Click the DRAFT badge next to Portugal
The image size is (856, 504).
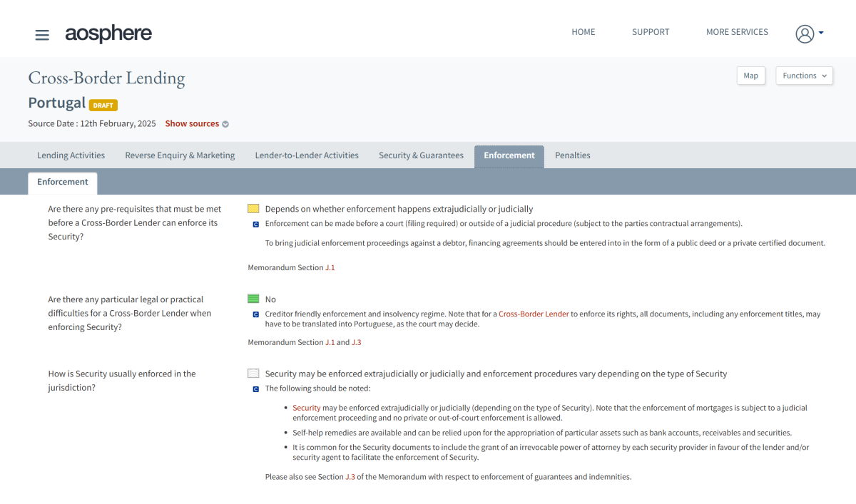103,105
